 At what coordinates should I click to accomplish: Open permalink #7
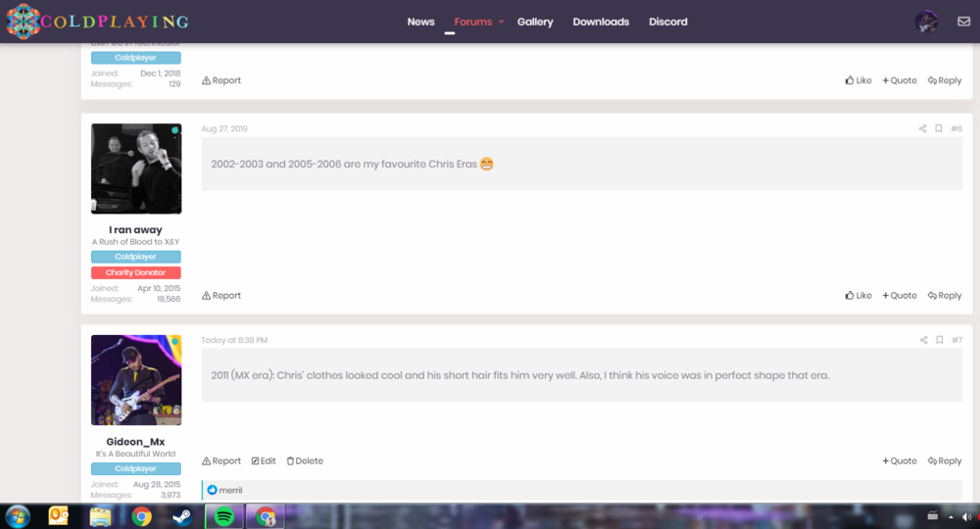(x=956, y=340)
